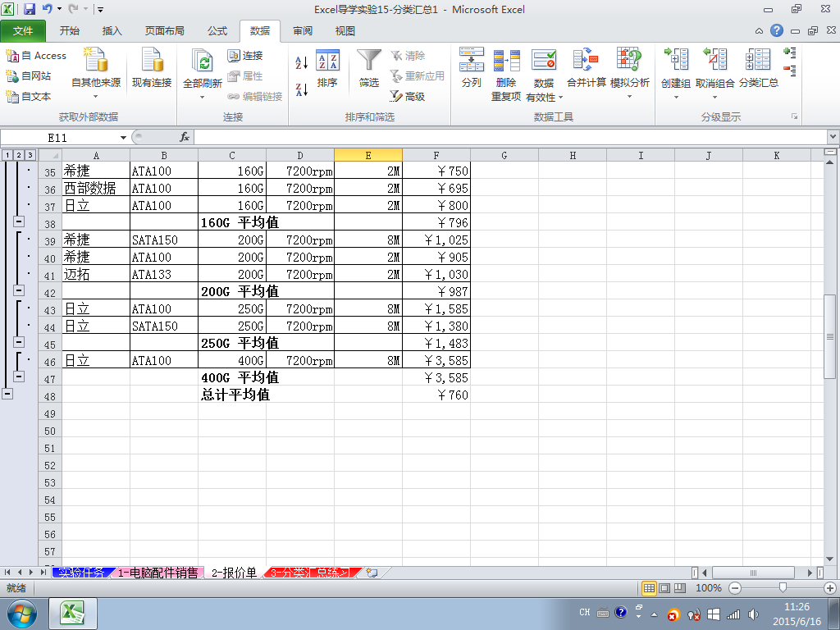The height and width of the screenshot is (630, 840).
Task: Open the Connections (连接) dialog
Action: pyautogui.click(x=245, y=56)
